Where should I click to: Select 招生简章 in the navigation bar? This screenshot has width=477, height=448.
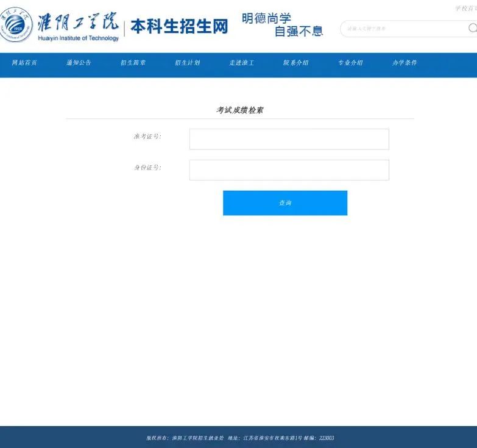[x=133, y=63]
